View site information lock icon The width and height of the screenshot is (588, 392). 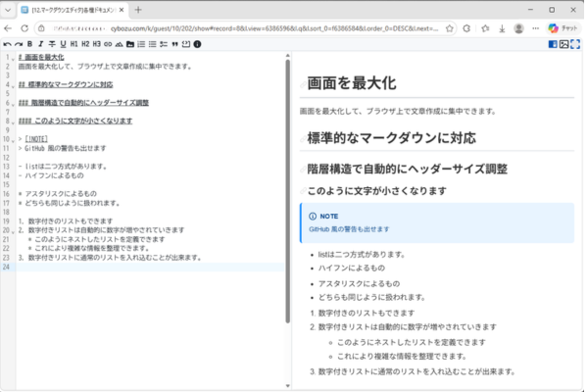41,28
